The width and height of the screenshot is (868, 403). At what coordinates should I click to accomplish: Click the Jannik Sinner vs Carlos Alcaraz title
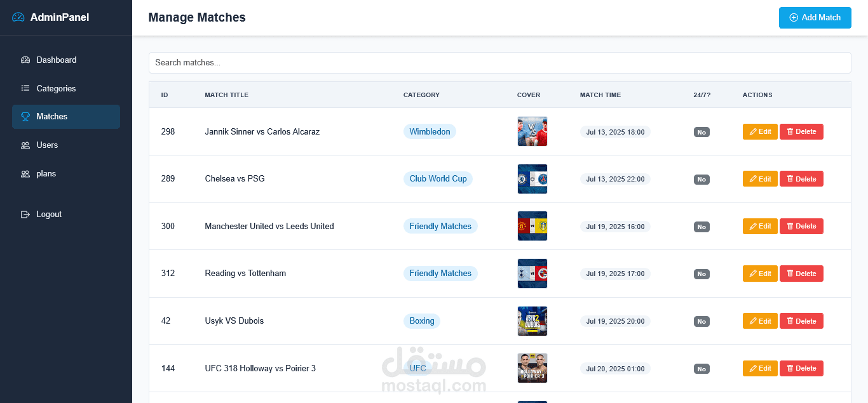tap(262, 131)
